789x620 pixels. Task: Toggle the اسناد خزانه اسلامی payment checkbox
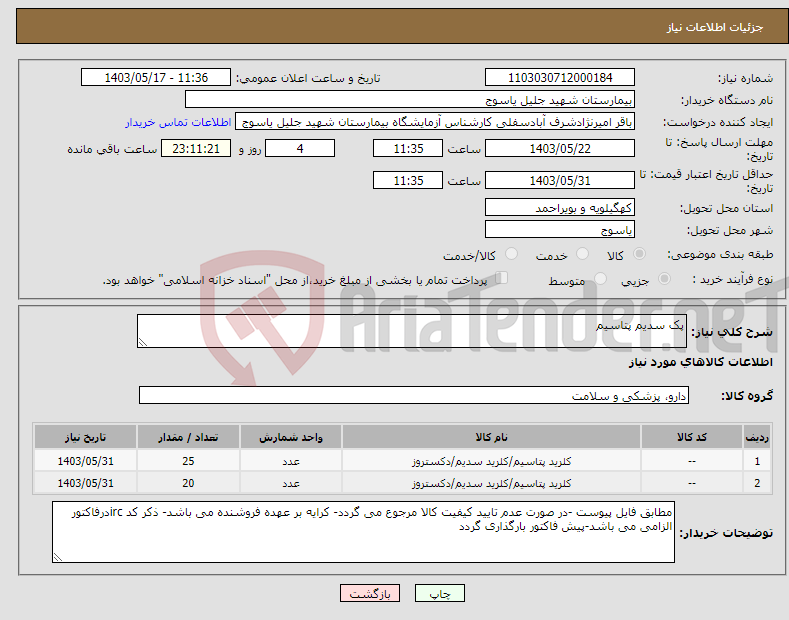(502, 277)
